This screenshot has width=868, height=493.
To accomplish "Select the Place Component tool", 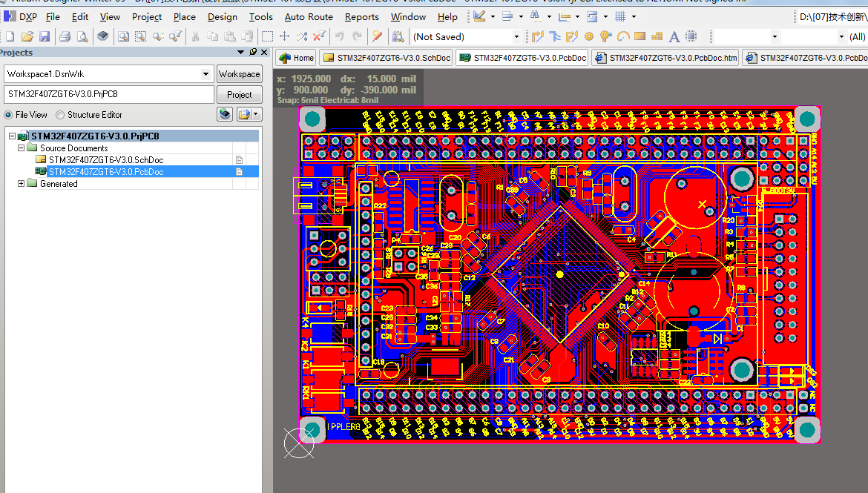I will (x=691, y=36).
